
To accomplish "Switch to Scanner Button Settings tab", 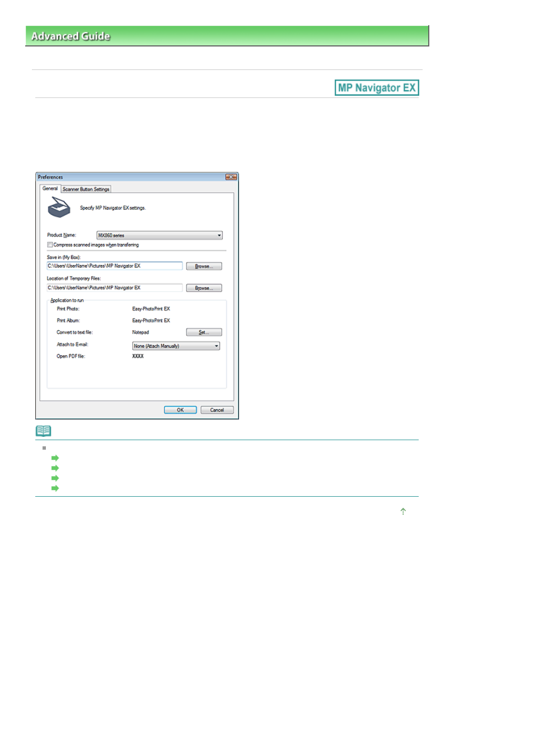I will coord(86,189).
